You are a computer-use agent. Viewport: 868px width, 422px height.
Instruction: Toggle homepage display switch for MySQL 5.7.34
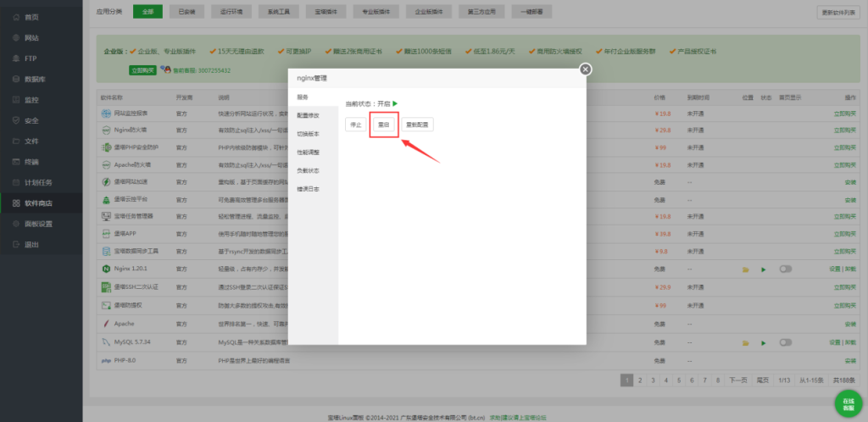[x=786, y=342]
